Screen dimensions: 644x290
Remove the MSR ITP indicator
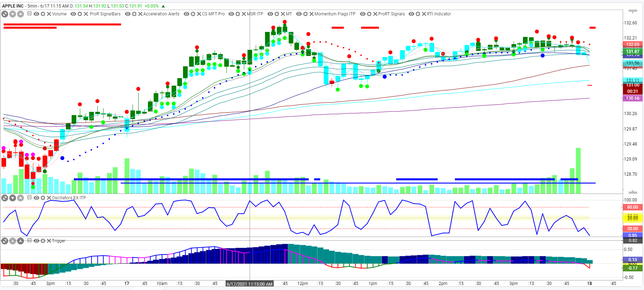click(244, 14)
